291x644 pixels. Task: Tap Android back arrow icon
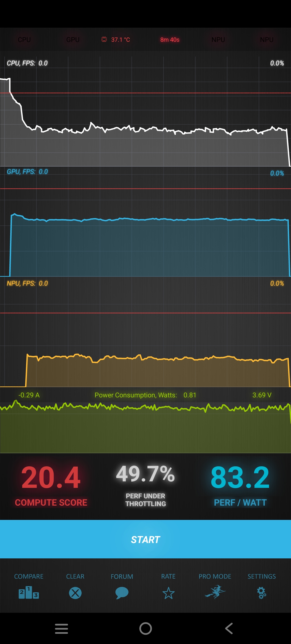point(229,629)
